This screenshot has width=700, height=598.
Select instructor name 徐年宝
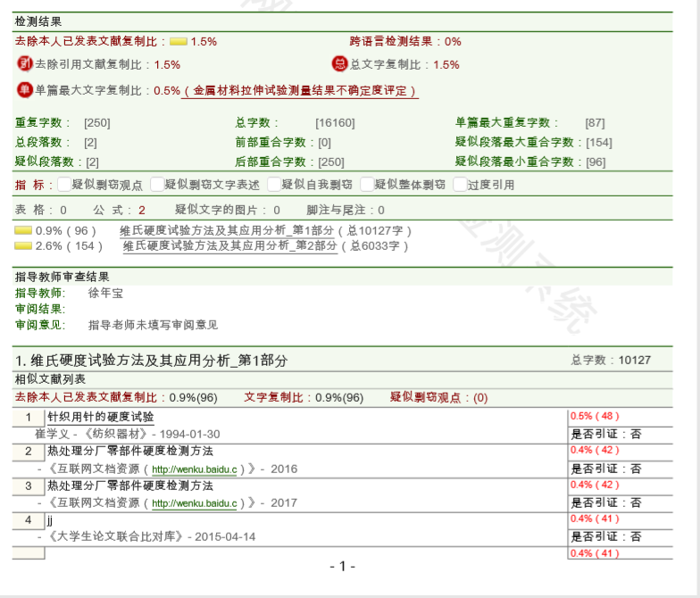click(105, 293)
